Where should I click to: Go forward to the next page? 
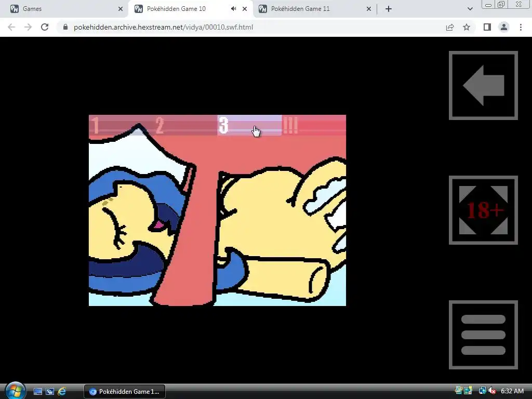pos(28,27)
